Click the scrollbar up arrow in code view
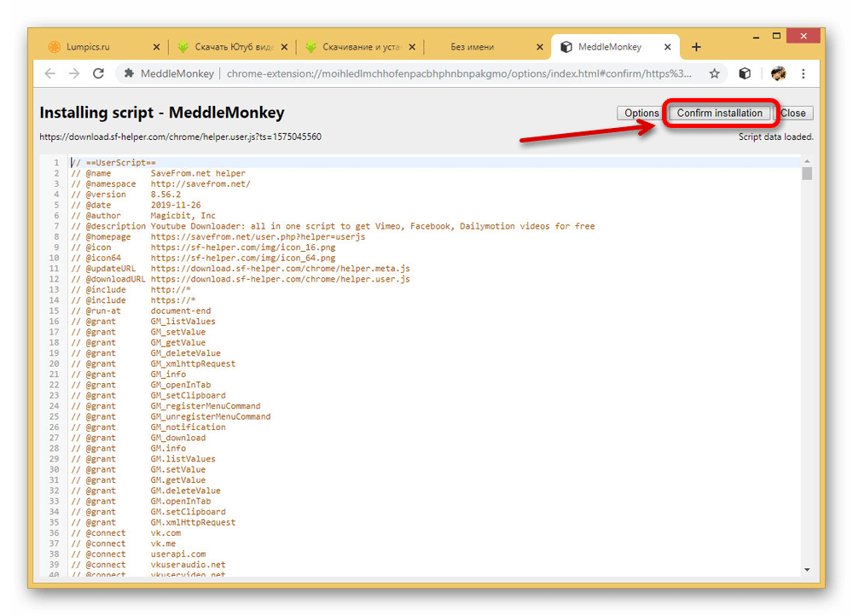Viewport: 853px width, 616px height. [x=807, y=161]
